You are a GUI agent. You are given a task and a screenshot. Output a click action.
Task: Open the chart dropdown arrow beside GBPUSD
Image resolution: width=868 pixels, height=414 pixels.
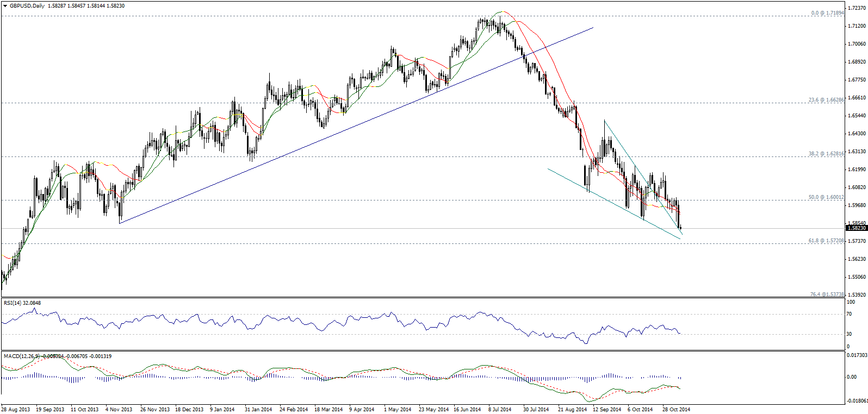[5, 6]
